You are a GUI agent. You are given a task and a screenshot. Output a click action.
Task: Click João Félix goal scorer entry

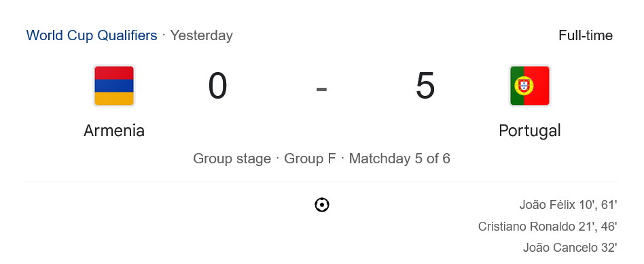click(569, 205)
